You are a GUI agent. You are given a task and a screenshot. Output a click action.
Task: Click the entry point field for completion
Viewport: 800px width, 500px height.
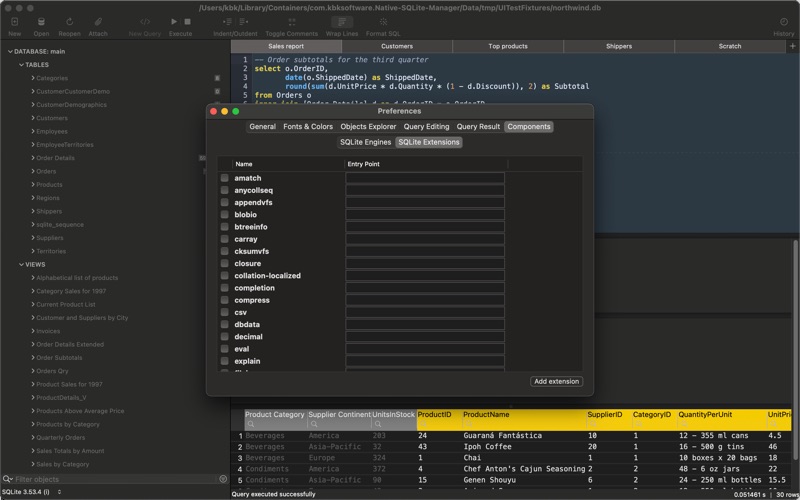tap(425, 288)
